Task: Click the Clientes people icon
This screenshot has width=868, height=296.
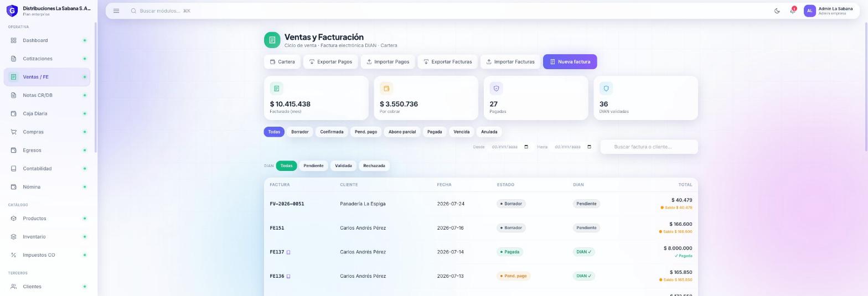Action: click(14, 287)
